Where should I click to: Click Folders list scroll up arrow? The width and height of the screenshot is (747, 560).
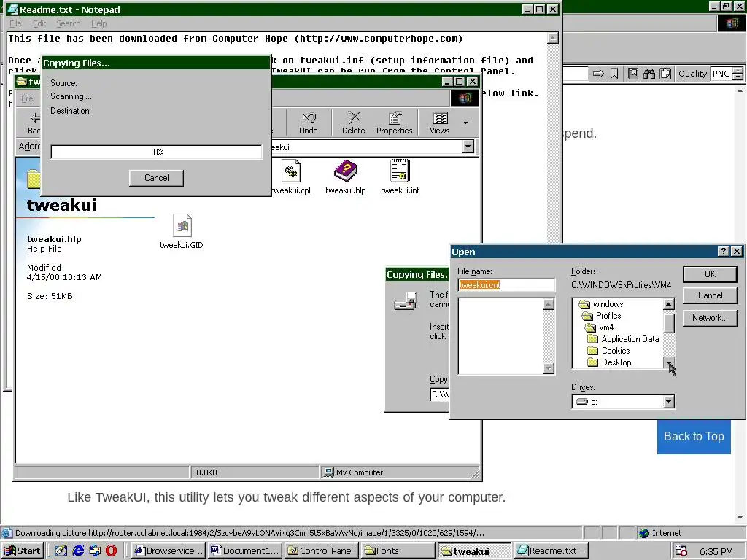tap(669, 304)
